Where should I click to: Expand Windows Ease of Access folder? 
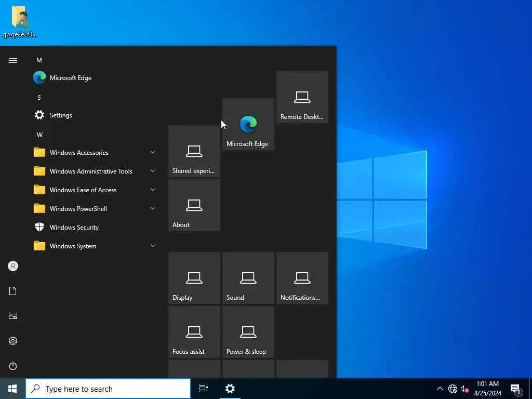(x=96, y=190)
